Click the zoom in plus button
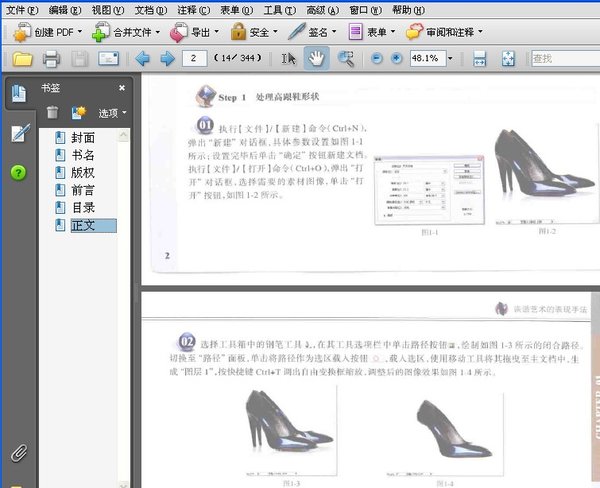Image resolution: width=600 pixels, height=488 pixels. 397,58
